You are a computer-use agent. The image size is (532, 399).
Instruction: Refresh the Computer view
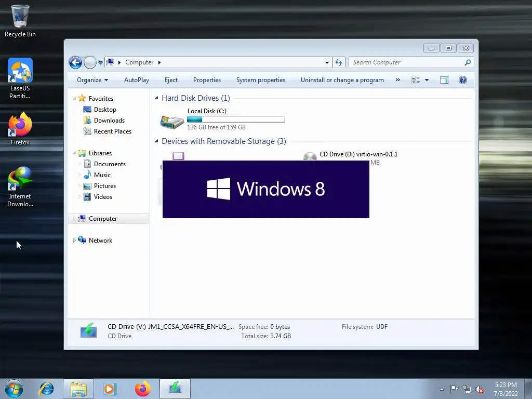click(339, 62)
